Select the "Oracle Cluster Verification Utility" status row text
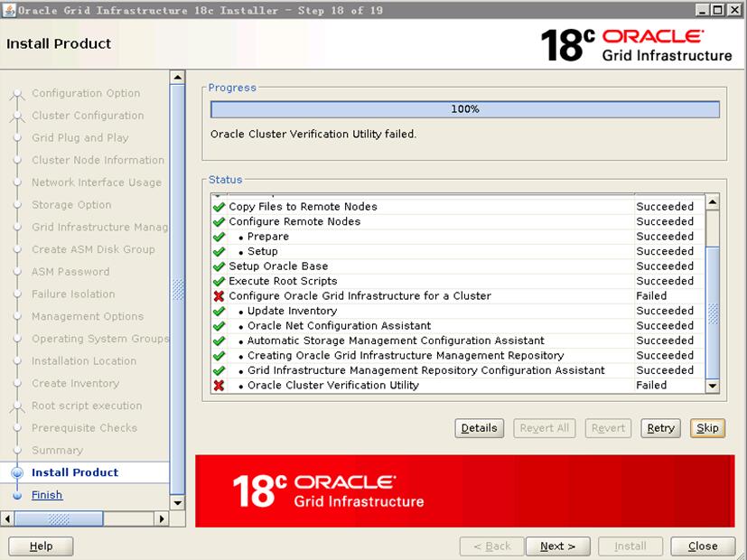The height and width of the screenshot is (560, 747). [333, 386]
